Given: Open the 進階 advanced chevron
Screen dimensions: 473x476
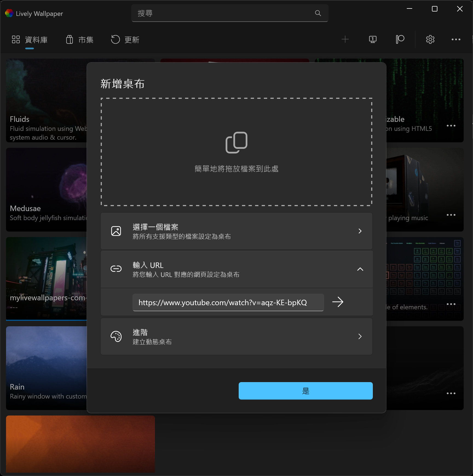Looking at the screenshot, I should coord(360,336).
